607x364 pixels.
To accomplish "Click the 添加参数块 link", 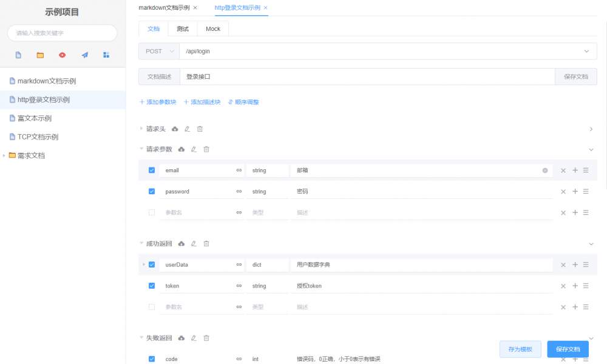I will click(158, 103).
